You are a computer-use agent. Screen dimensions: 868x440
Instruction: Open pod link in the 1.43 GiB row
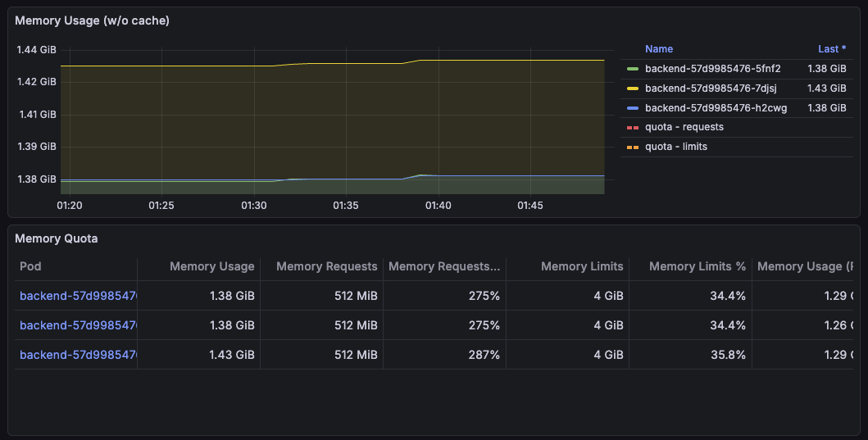pos(77,355)
